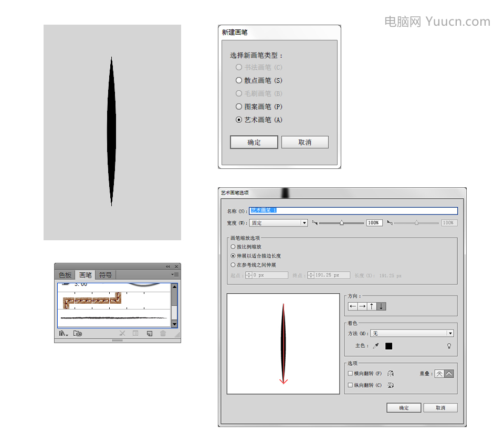Close the Brushes panel with the X
This screenshot has width=504, height=448.
tap(176, 266)
